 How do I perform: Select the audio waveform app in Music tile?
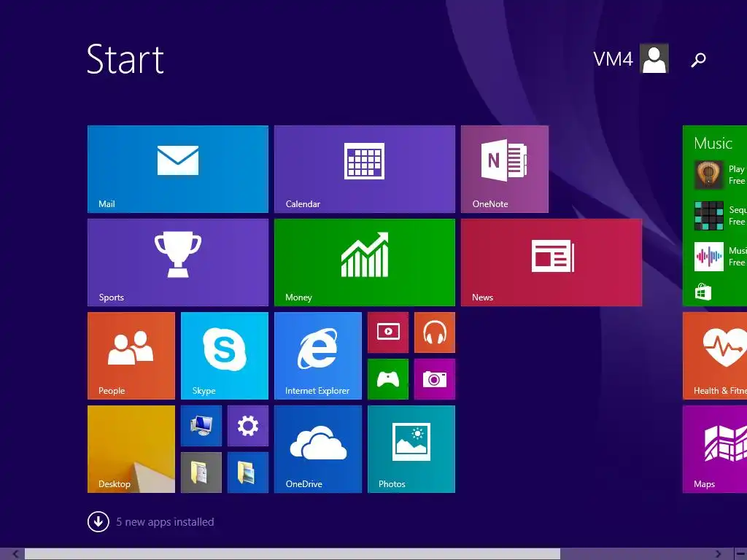[x=709, y=257]
